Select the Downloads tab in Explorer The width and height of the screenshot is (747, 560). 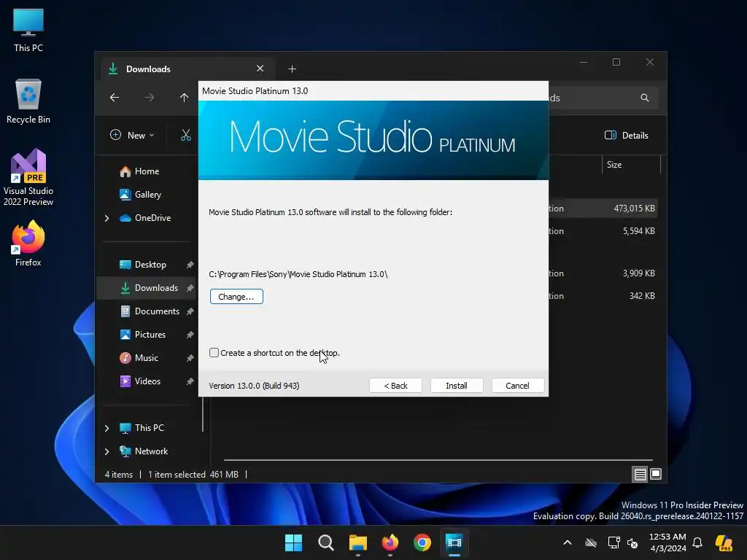(186, 69)
